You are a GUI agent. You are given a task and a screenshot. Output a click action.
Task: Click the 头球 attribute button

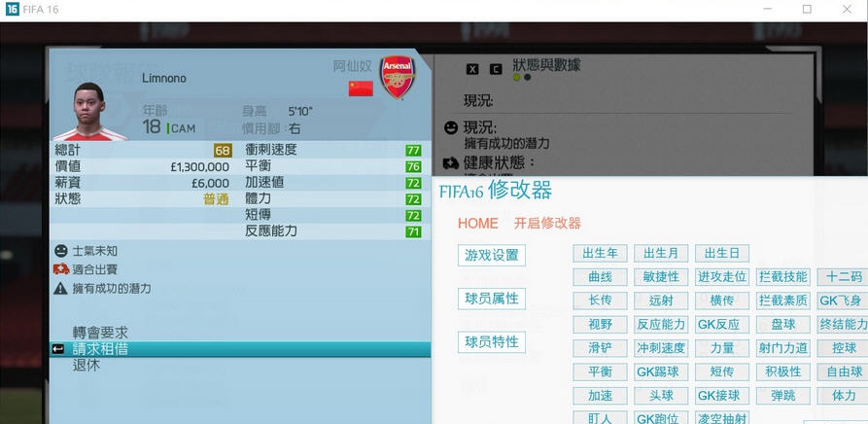pyautogui.click(x=661, y=396)
